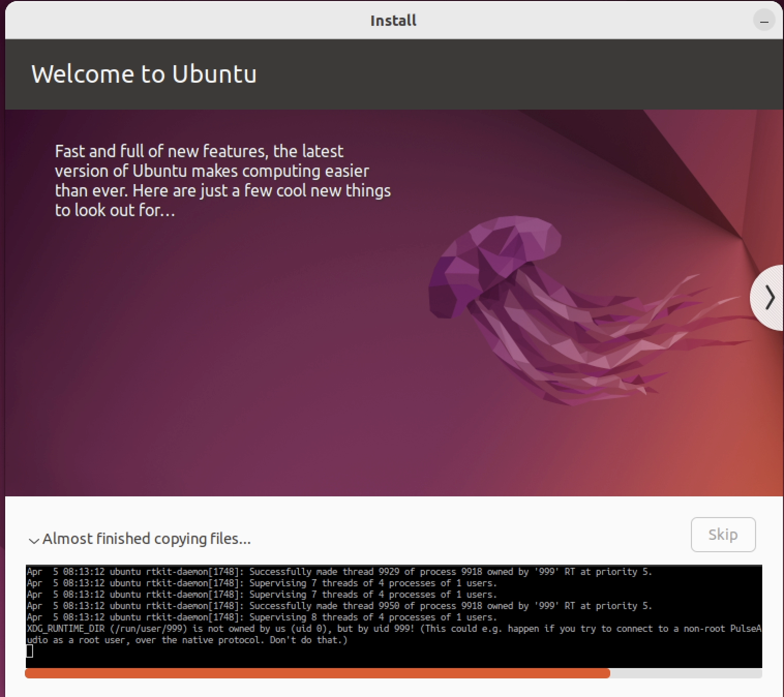The height and width of the screenshot is (697, 784).
Task: Click the 'Welcome to Ubuntu' heading
Action: pyautogui.click(x=144, y=74)
